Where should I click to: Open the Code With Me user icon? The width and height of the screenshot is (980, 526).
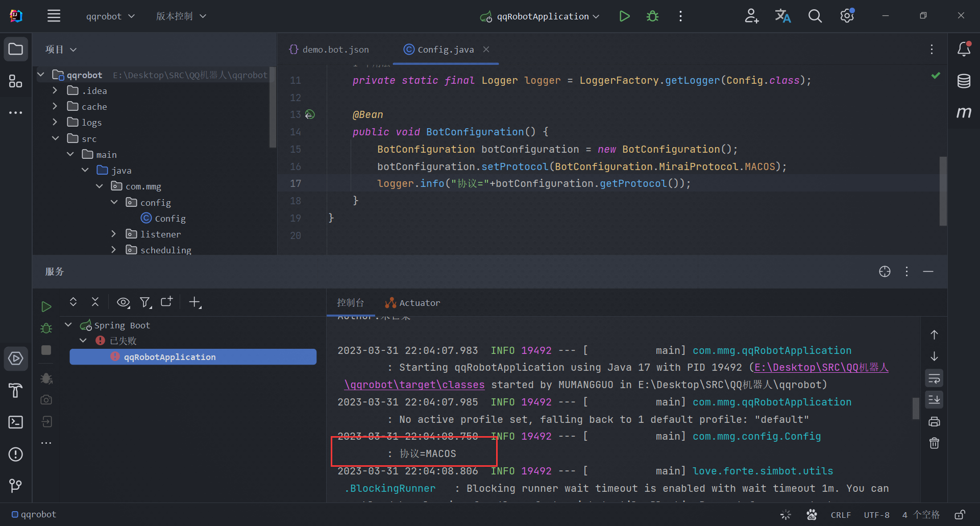point(751,16)
